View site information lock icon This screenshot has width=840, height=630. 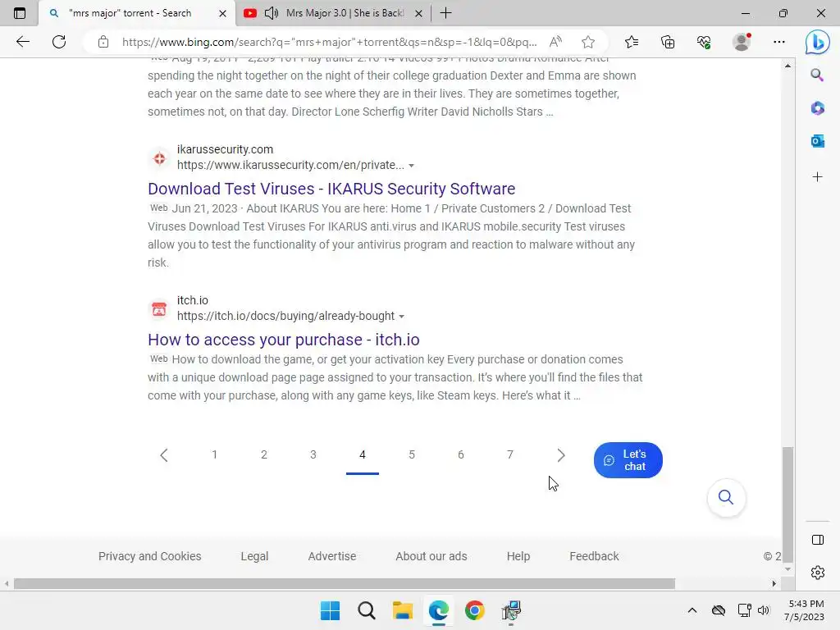(103, 42)
